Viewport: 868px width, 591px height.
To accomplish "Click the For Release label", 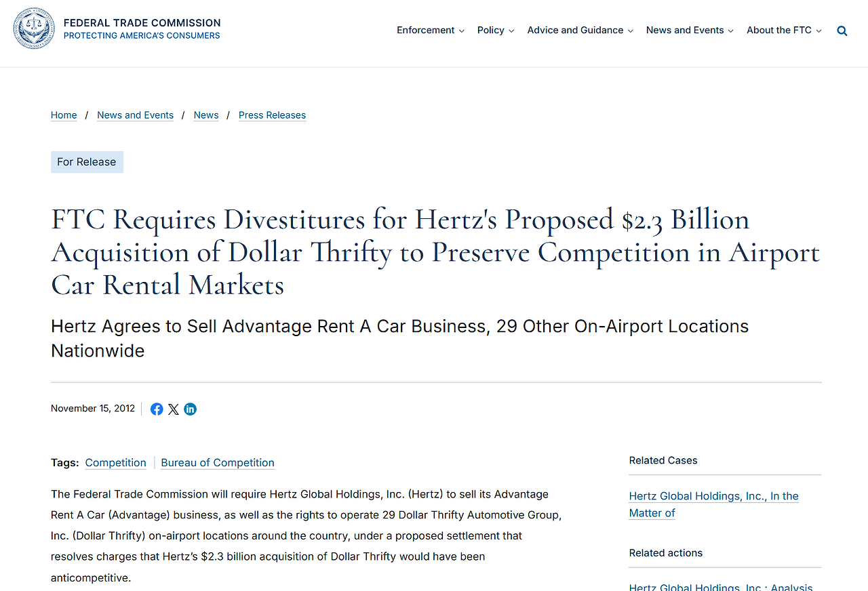I will (x=87, y=162).
